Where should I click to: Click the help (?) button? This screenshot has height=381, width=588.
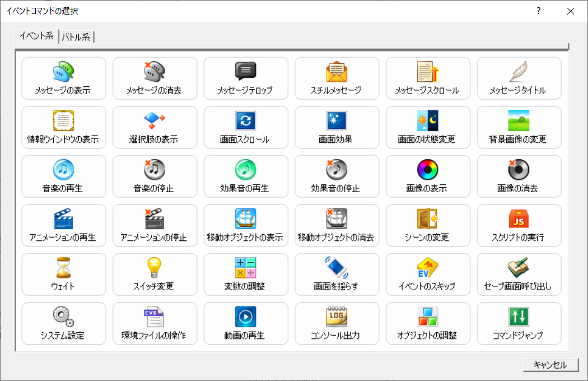tap(538, 10)
